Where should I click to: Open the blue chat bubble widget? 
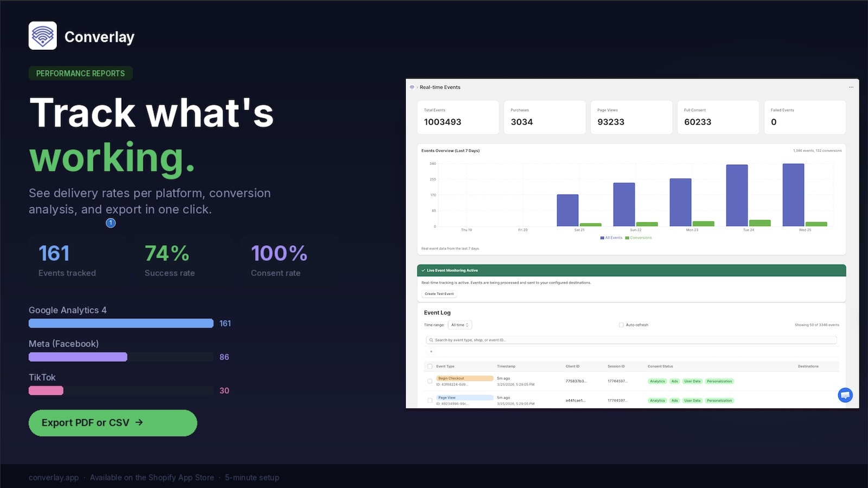(x=845, y=395)
